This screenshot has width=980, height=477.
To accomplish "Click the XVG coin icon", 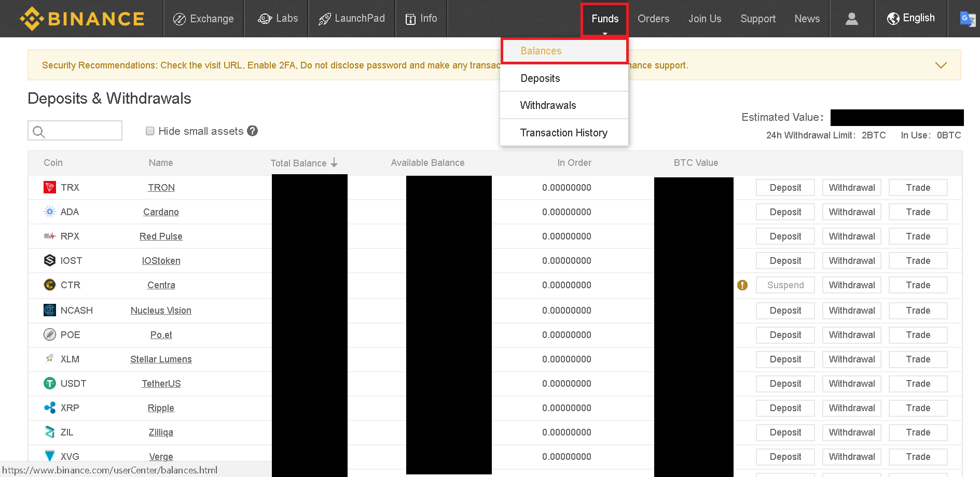I will pos(50,456).
